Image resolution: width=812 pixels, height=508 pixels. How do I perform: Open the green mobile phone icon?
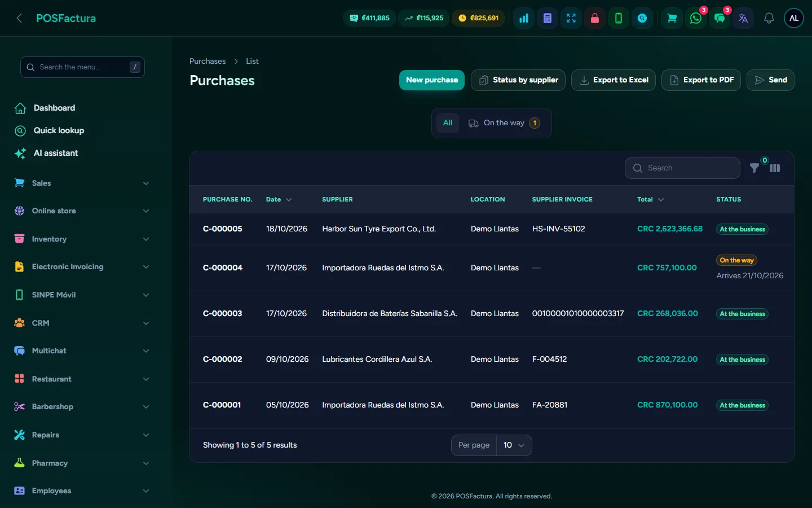[x=619, y=18]
